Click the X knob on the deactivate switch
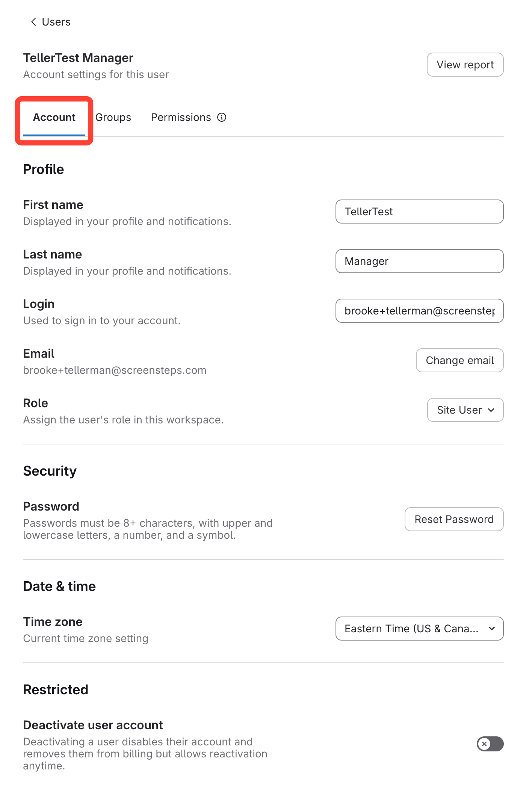This screenshot has width=532, height=804. pyautogui.click(x=484, y=744)
